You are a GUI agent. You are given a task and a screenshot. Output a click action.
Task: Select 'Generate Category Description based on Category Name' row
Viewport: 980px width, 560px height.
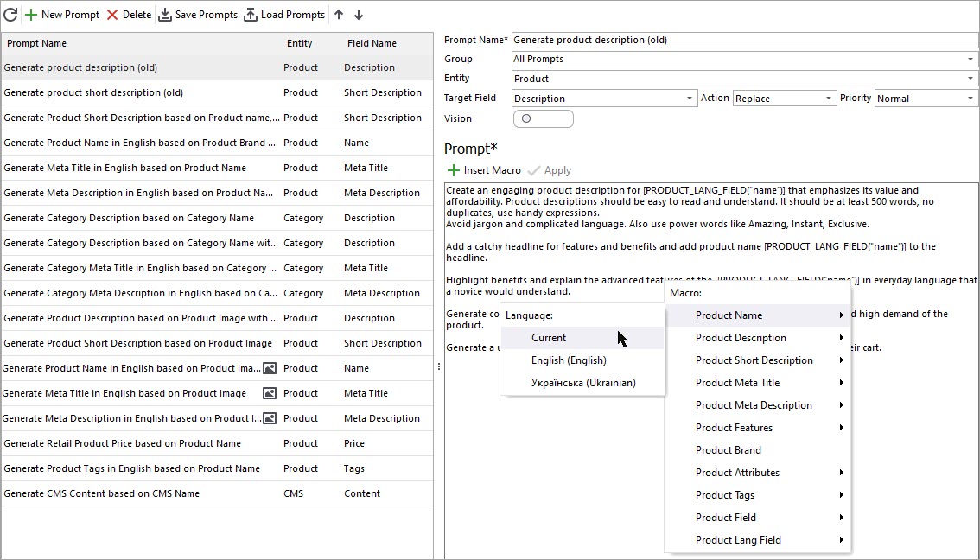click(x=217, y=218)
